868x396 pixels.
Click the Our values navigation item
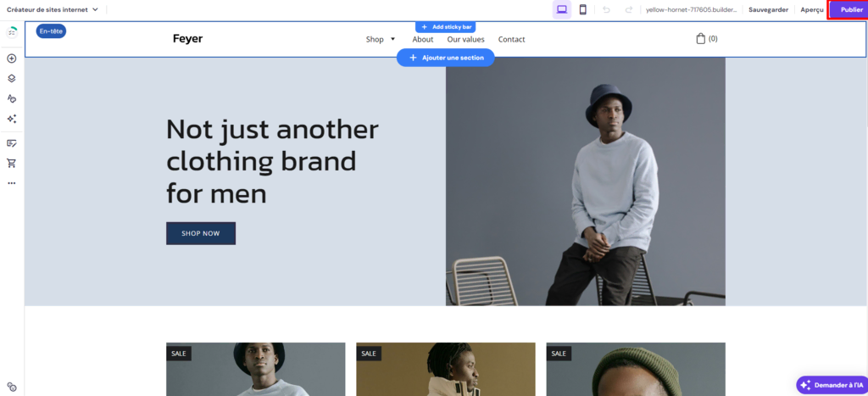465,39
